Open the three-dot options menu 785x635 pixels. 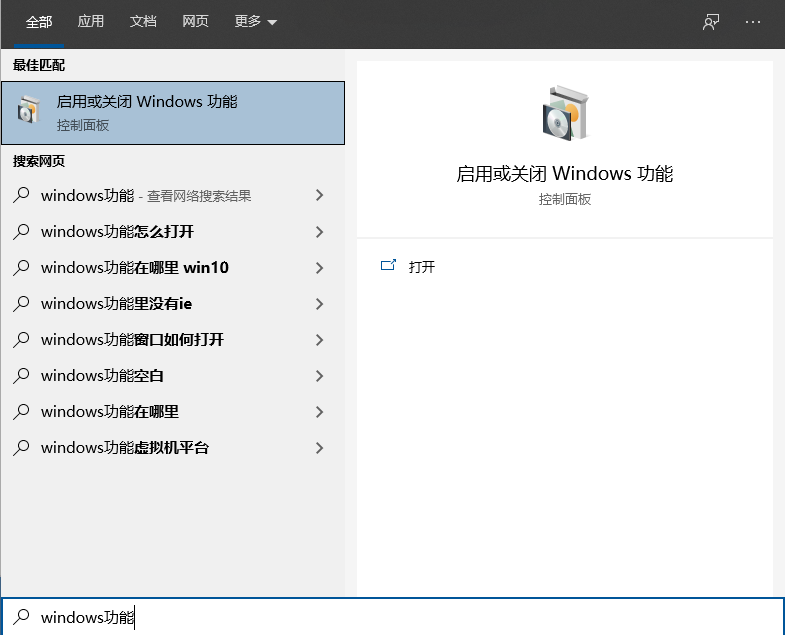[753, 22]
